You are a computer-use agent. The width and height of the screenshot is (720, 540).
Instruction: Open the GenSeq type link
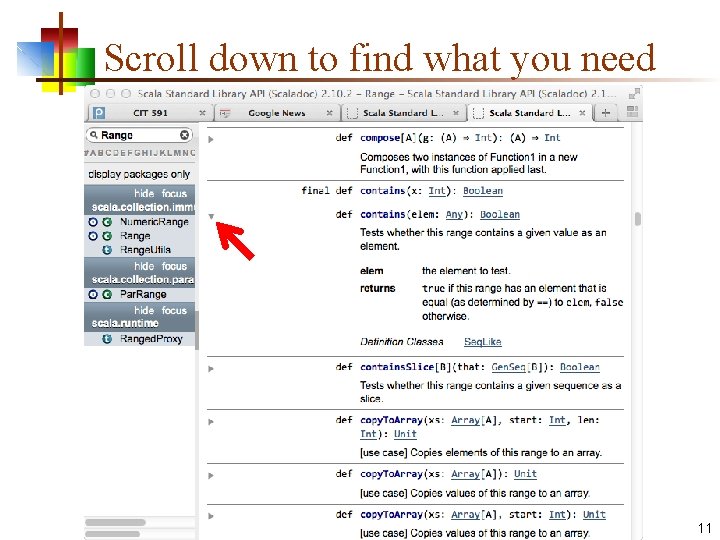point(508,367)
